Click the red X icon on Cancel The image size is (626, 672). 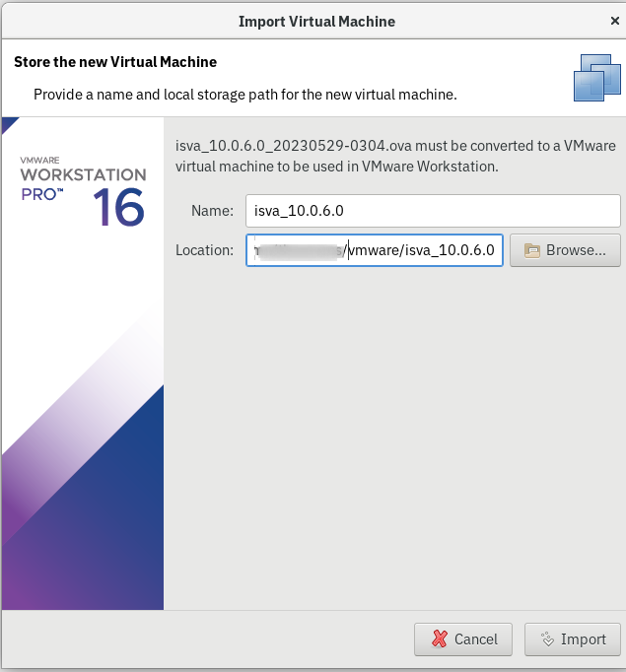[440, 639]
